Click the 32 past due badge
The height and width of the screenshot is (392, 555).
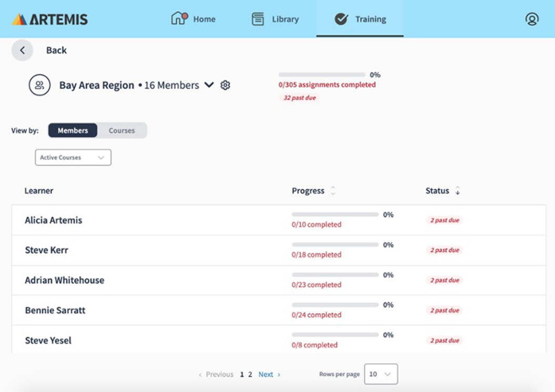pos(299,98)
